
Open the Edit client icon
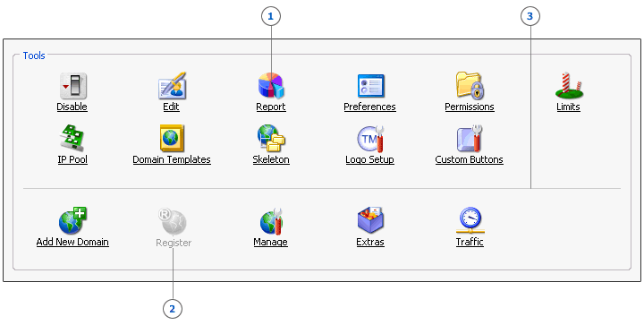pos(172,86)
